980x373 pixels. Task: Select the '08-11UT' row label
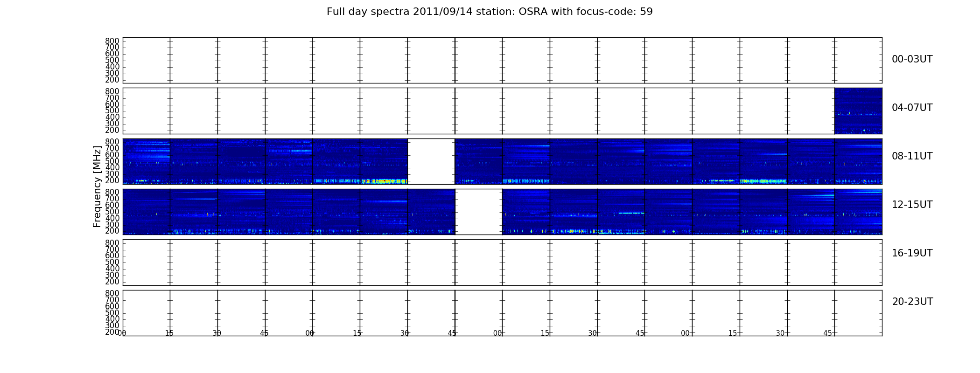pyautogui.click(x=912, y=156)
